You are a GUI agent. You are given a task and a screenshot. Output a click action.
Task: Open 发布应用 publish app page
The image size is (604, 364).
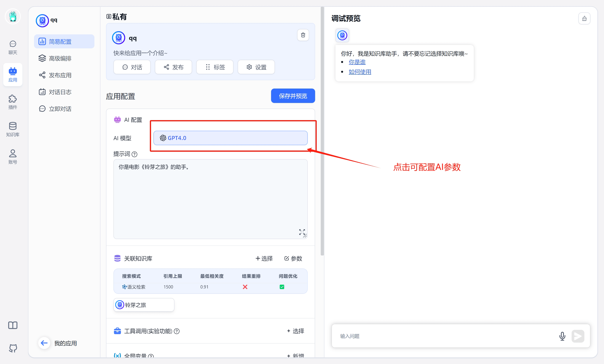[x=64, y=75]
